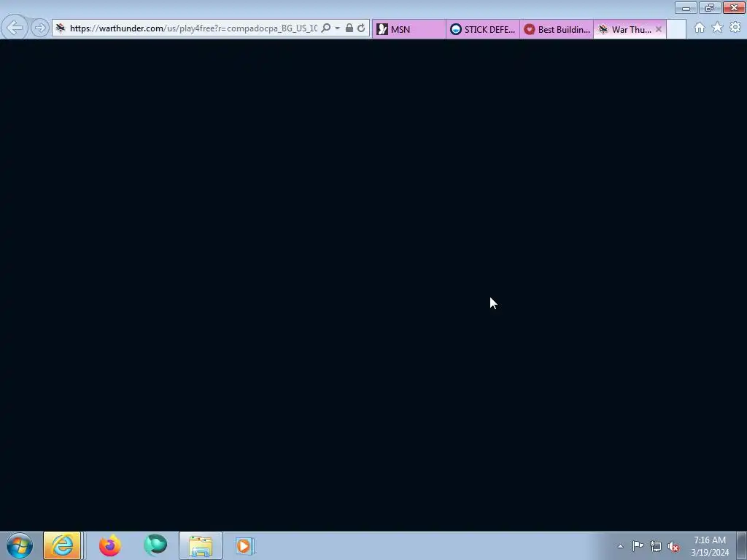Click the War Thunder favicon in the address bar
Viewport: 747px width, 560px height.
(60, 28)
